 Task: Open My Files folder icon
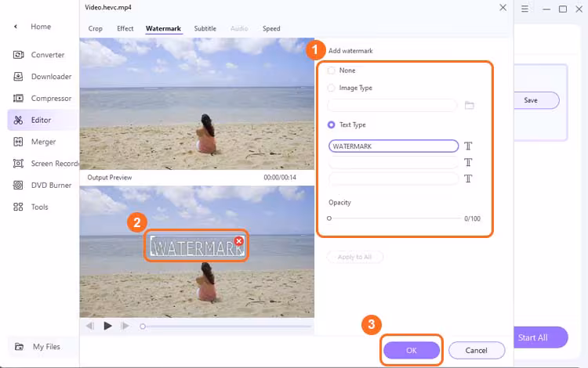coord(19,347)
